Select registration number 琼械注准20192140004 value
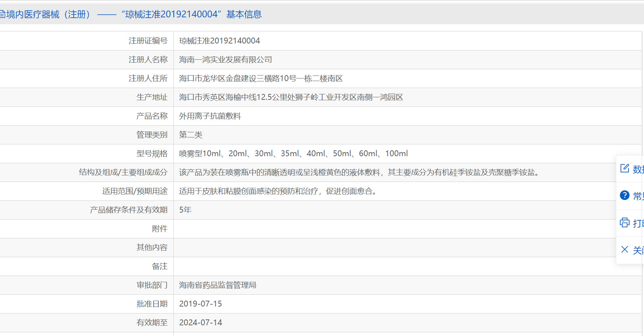This screenshot has width=644, height=336. (x=219, y=41)
